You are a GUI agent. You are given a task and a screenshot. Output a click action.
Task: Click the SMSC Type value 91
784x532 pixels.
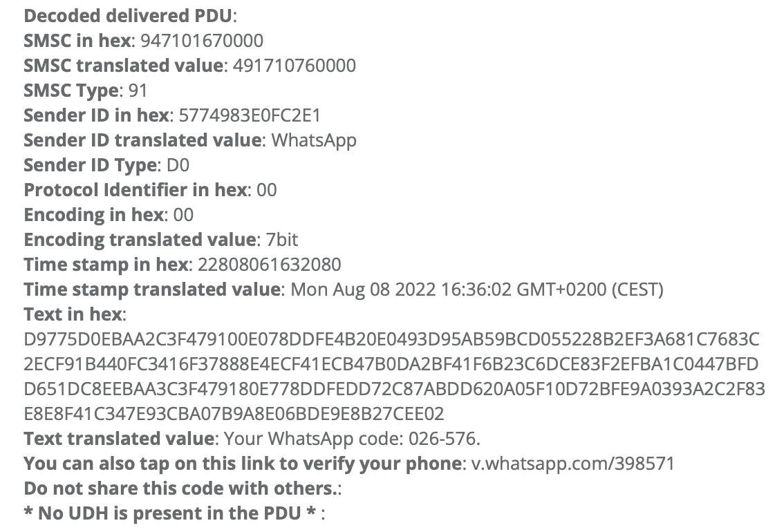(138, 91)
